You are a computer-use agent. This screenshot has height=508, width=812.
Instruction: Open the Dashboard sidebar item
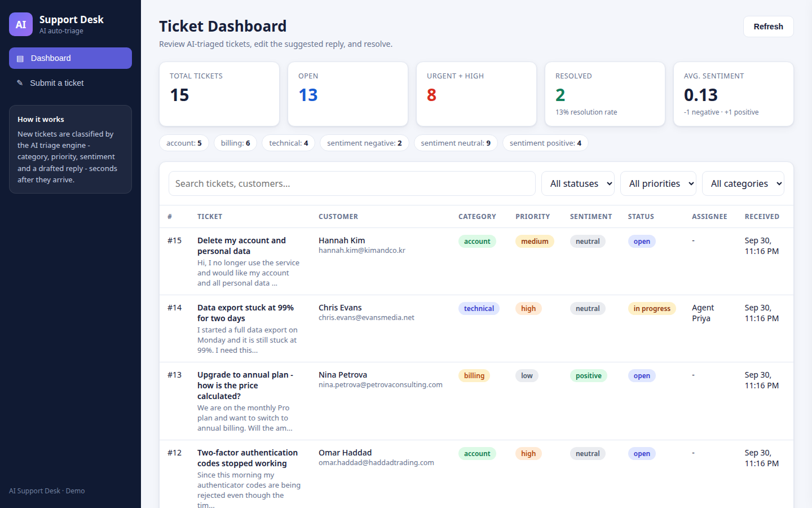70,58
